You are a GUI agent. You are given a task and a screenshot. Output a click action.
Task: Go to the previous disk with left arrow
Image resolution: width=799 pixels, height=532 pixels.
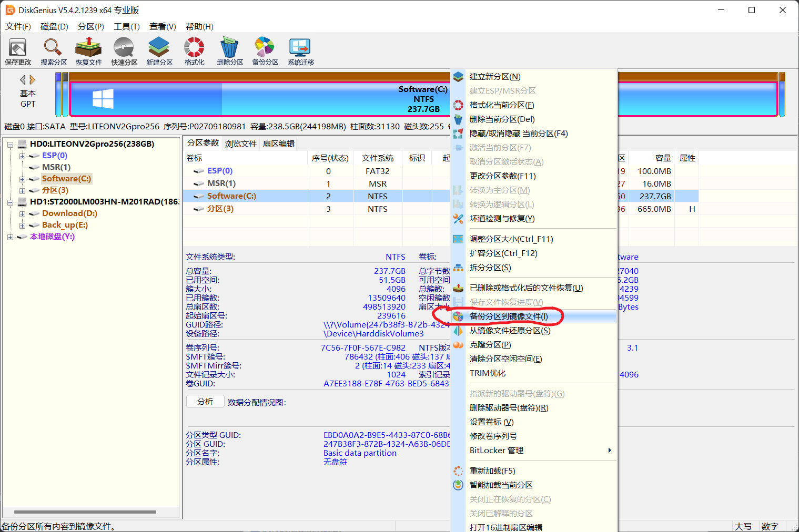point(23,80)
